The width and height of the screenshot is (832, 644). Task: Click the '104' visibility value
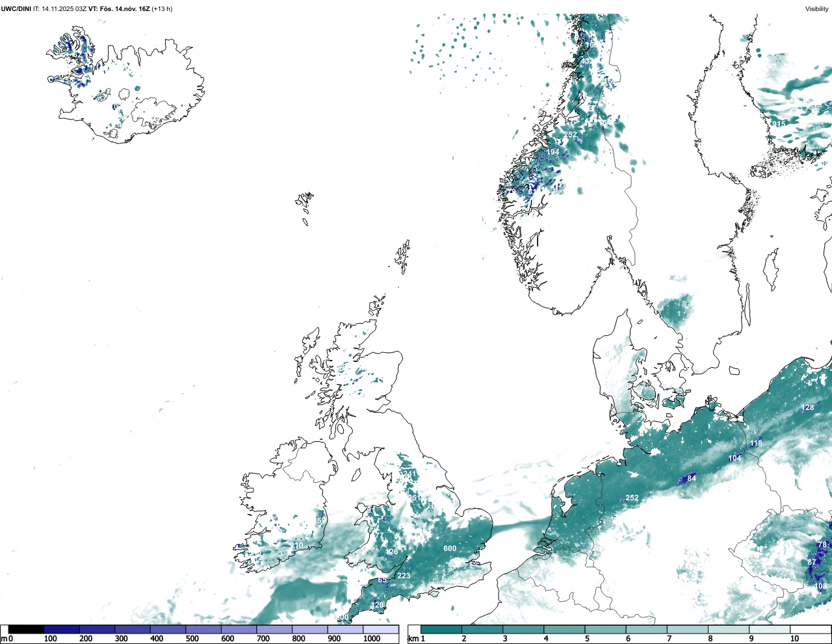tap(734, 458)
